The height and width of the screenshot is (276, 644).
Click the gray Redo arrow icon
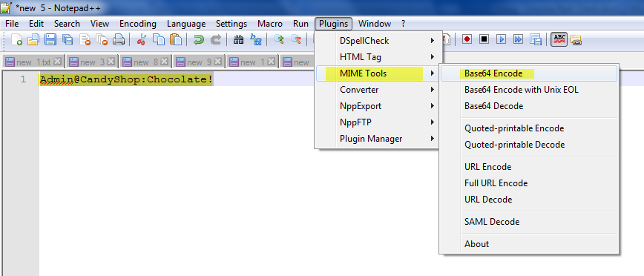click(215, 40)
